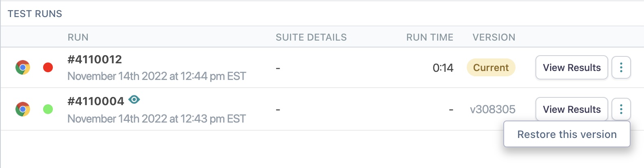
Task: Click red failed status dot
Action: coord(48,67)
